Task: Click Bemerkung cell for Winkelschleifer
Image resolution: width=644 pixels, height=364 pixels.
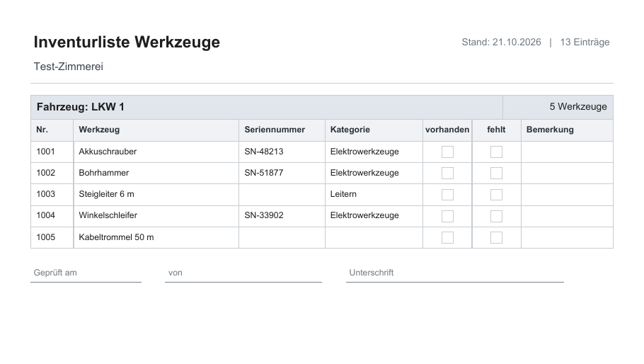Action: pyautogui.click(x=567, y=216)
